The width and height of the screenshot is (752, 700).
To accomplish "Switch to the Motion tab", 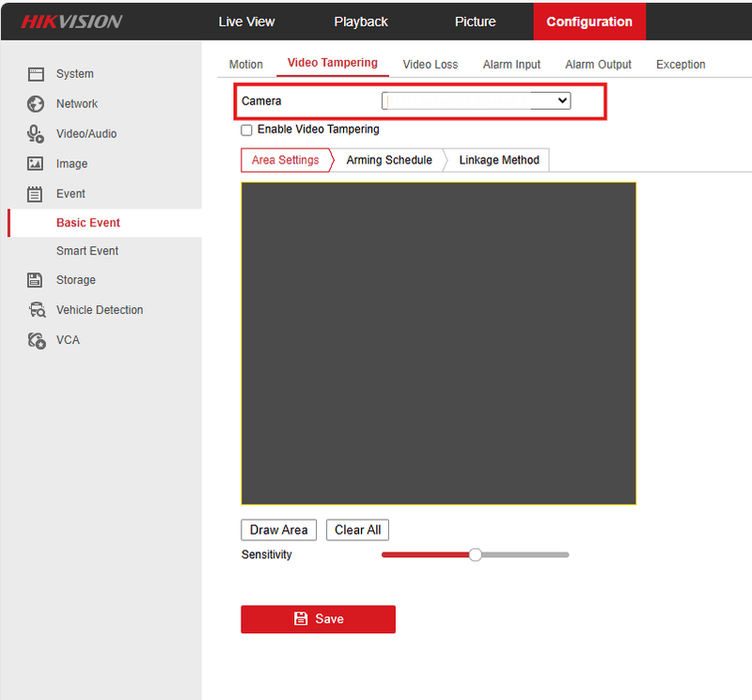I will (x=245, y=64).
